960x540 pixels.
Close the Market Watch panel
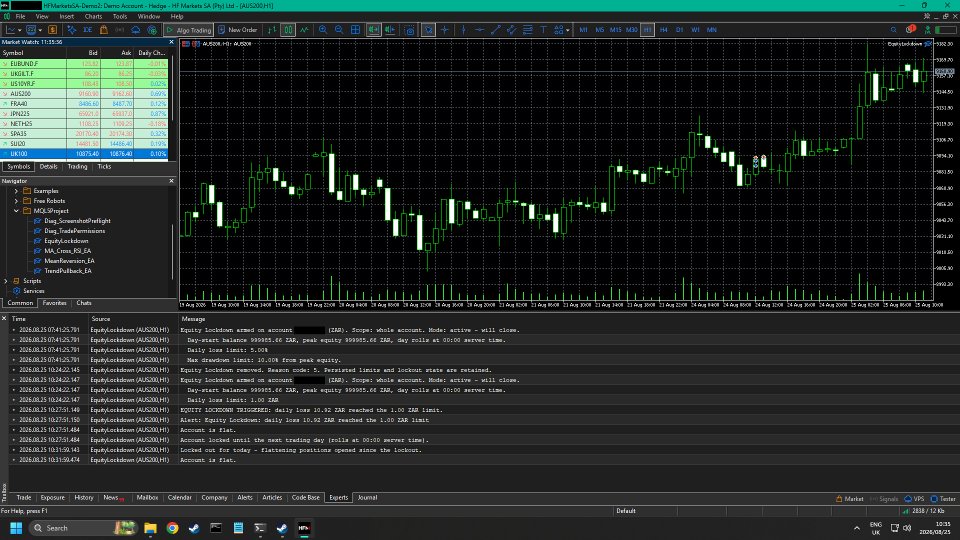[171, 42]
